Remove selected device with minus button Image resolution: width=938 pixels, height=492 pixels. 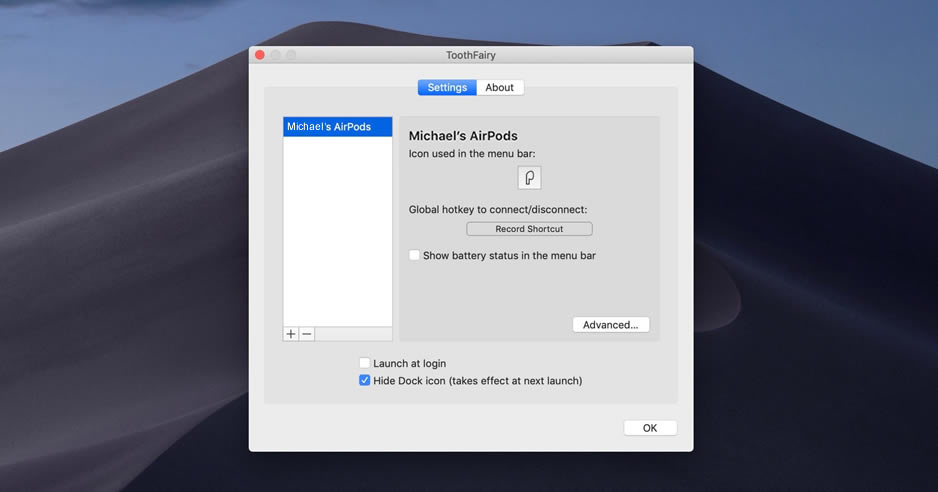(x=307, y=334)
